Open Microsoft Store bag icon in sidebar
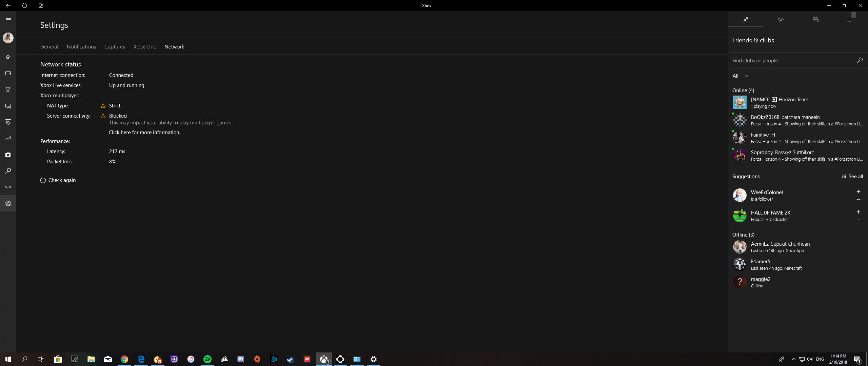 [8, 155]
